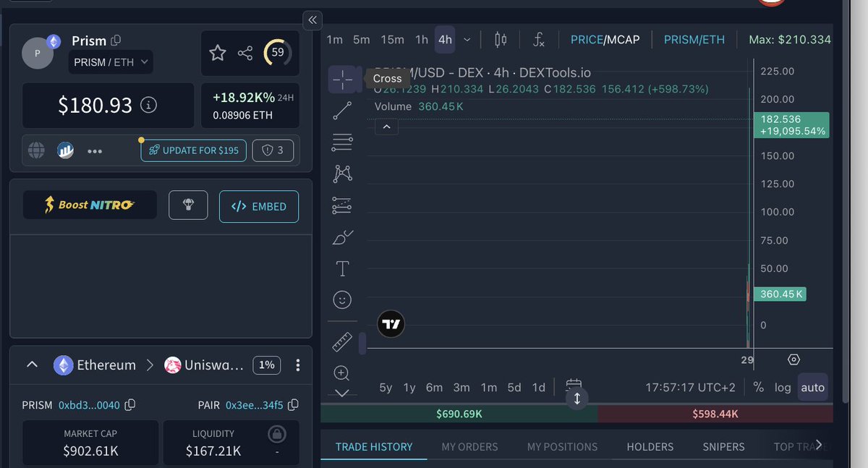This screenshot has width=868, height=468.
Task: Add Prism to favorites with star icon
Action: (x=217, y=53)
